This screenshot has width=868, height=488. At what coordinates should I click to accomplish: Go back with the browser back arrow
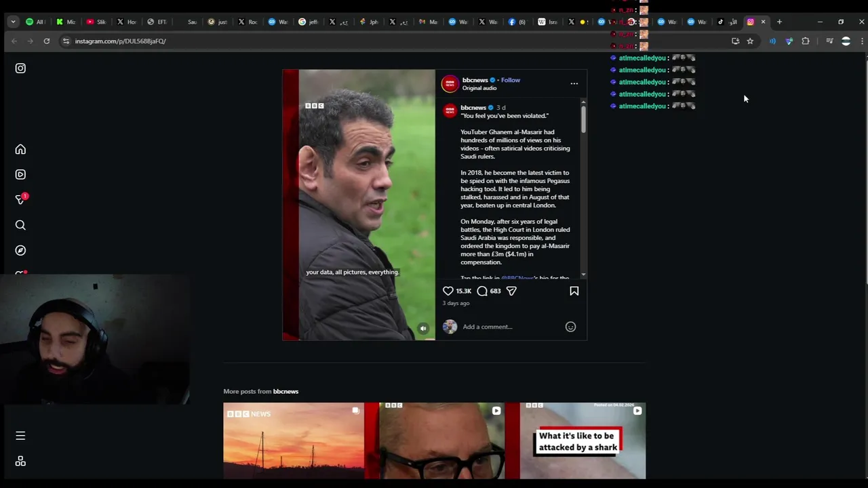[14, 41]
